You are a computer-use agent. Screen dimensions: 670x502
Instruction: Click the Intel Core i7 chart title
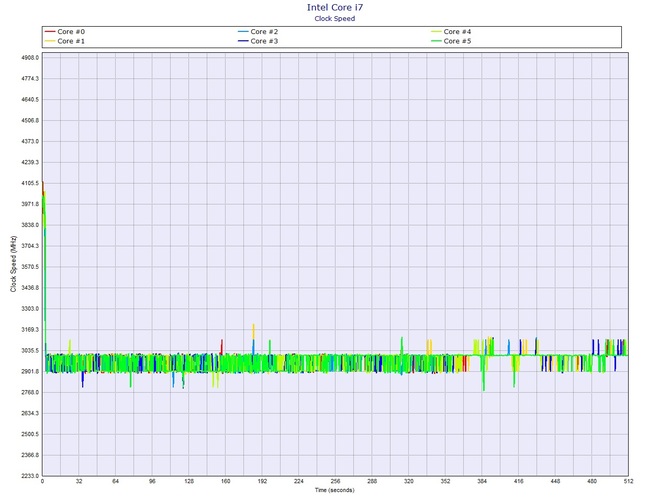pyautogui.click(x=335, y=7)
